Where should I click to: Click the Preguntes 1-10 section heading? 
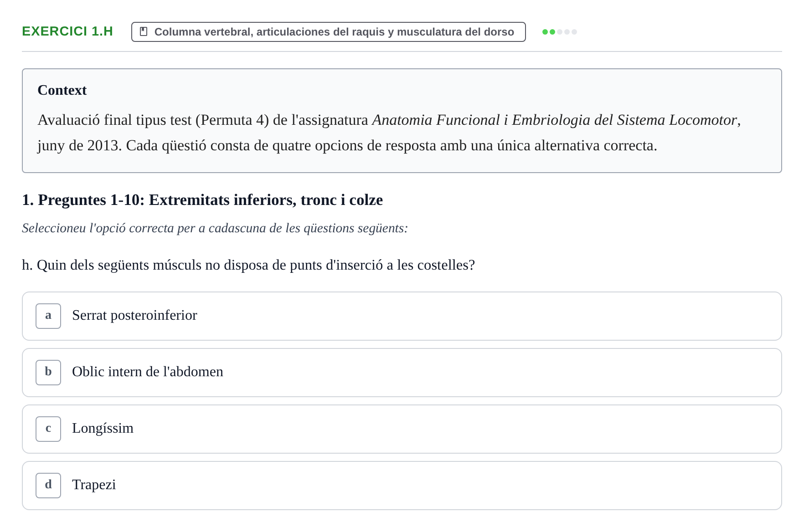click(x=202, y=200)
